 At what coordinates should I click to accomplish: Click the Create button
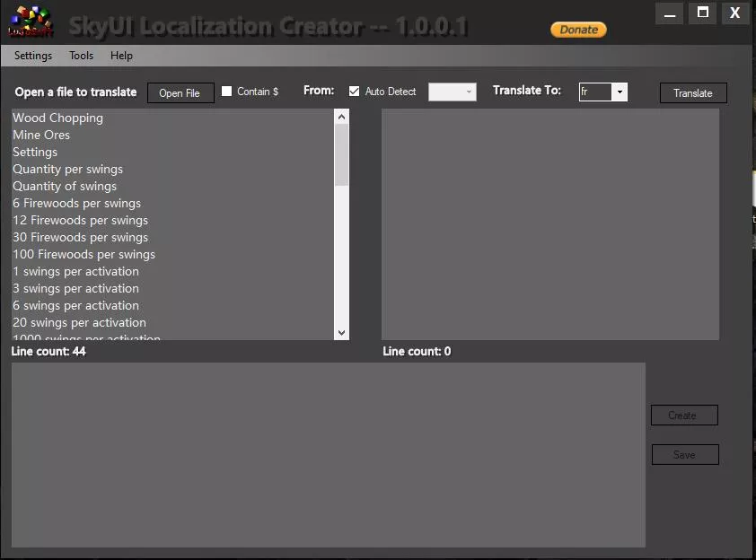point(684,416)
